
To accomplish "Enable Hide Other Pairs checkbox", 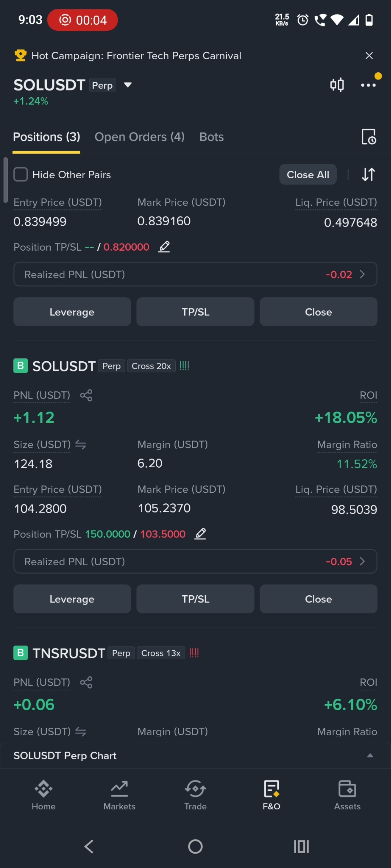I will 21,174.
